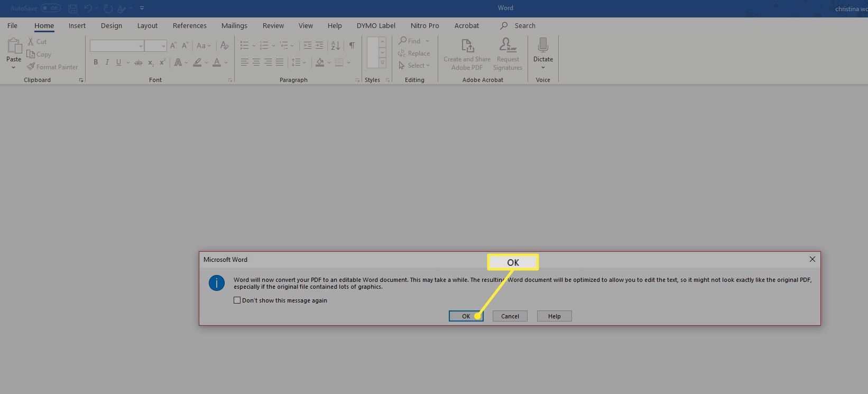Click Decrease Indent icon
Viewport: 868px width, 394px height.
(x=307, y=45)
